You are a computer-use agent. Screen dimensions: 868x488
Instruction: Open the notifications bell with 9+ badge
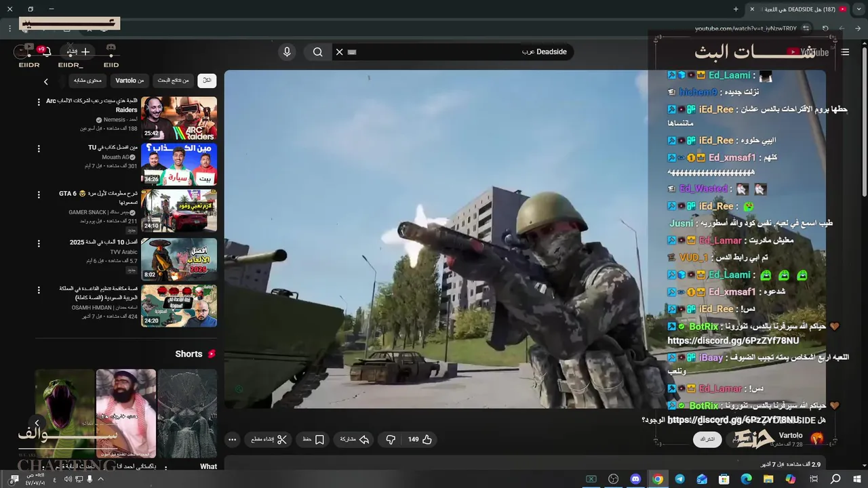click(x=45, y=52)
